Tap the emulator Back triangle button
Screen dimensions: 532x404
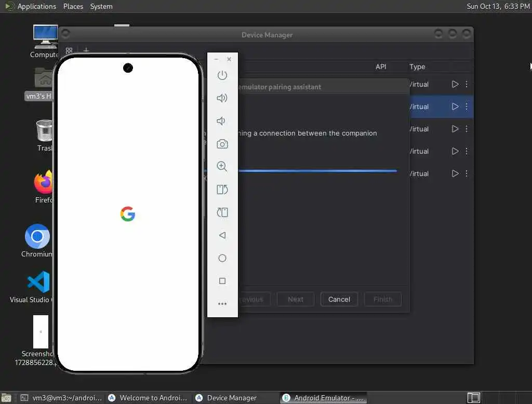[222, 235]
